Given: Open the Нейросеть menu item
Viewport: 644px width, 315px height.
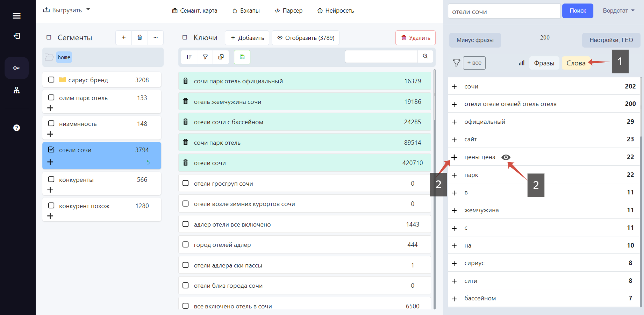Looking at the screenshot, I should [x=336, y=10].
